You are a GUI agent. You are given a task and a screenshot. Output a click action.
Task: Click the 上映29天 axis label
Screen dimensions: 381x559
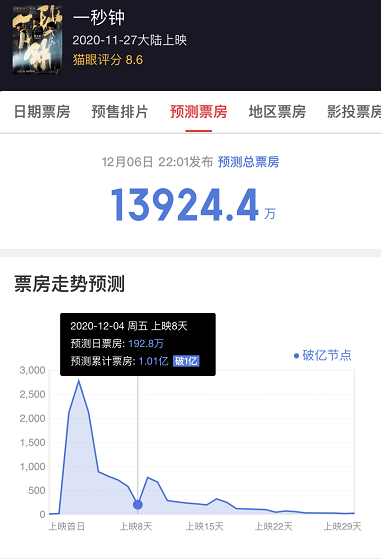343,526
